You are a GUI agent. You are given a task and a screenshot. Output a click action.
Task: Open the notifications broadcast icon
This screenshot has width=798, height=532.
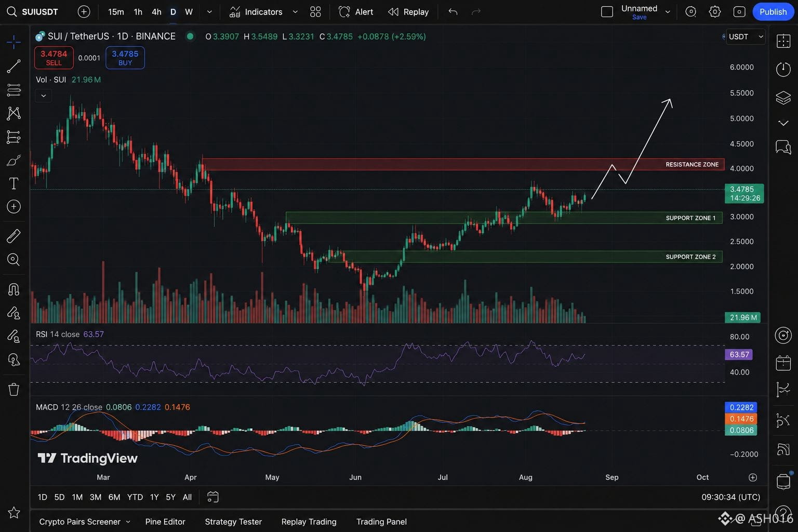(783, 449)
